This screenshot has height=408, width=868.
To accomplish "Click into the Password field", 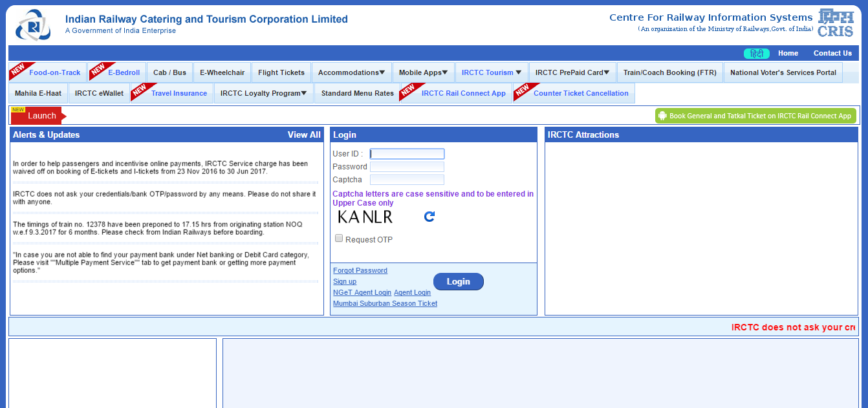I will [x=407, y=167].
